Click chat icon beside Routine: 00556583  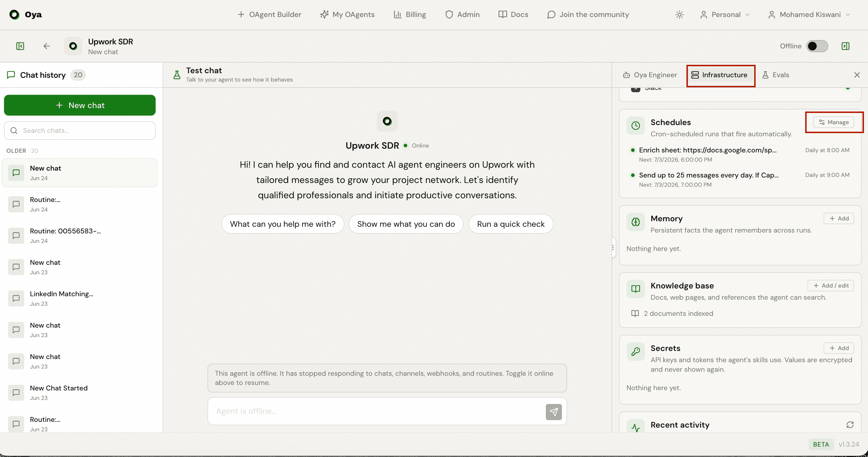16,236
